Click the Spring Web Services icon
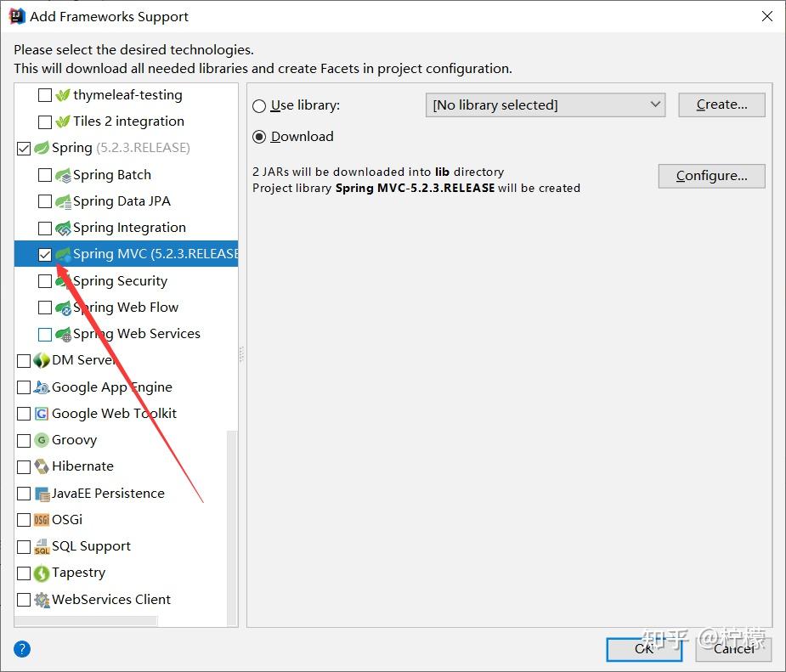 pos(63,334)
